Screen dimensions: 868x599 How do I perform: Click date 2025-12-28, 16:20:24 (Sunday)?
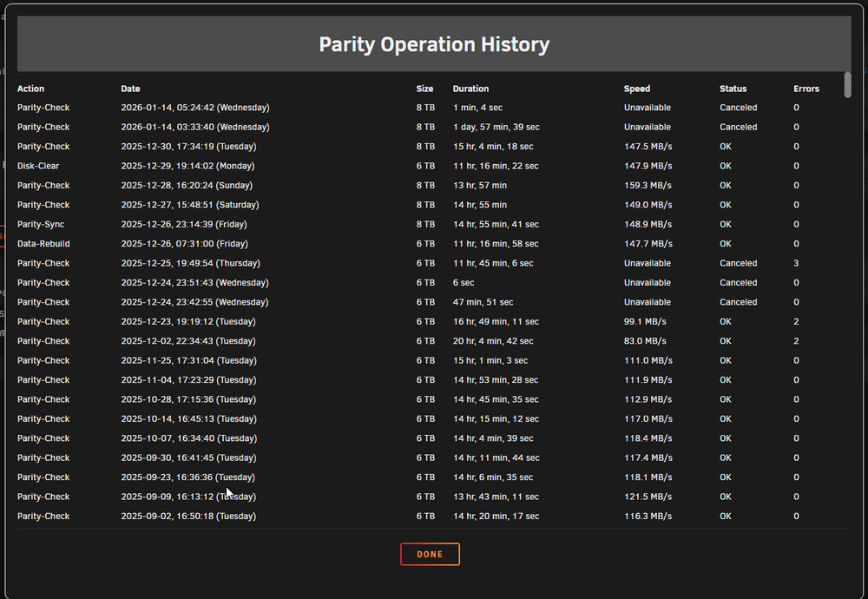187,186
